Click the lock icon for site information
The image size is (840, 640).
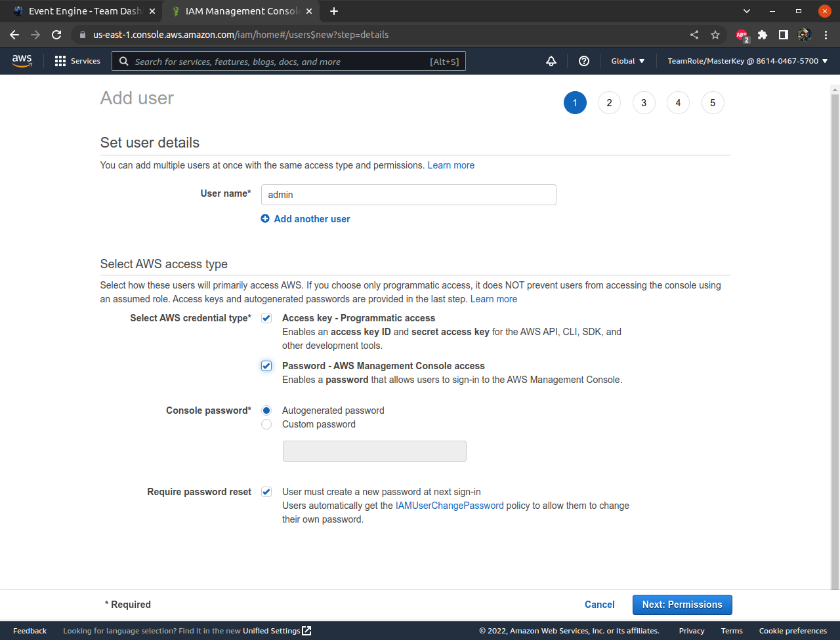tap(82, 35)
